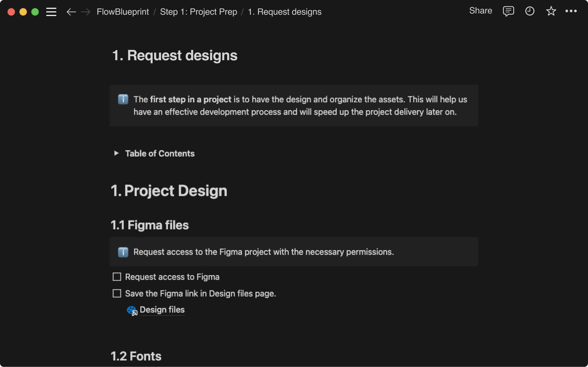Click the 1.2 Fonts heading
The height and width of the screenshot is (367, 588).
tap(136, 356)
